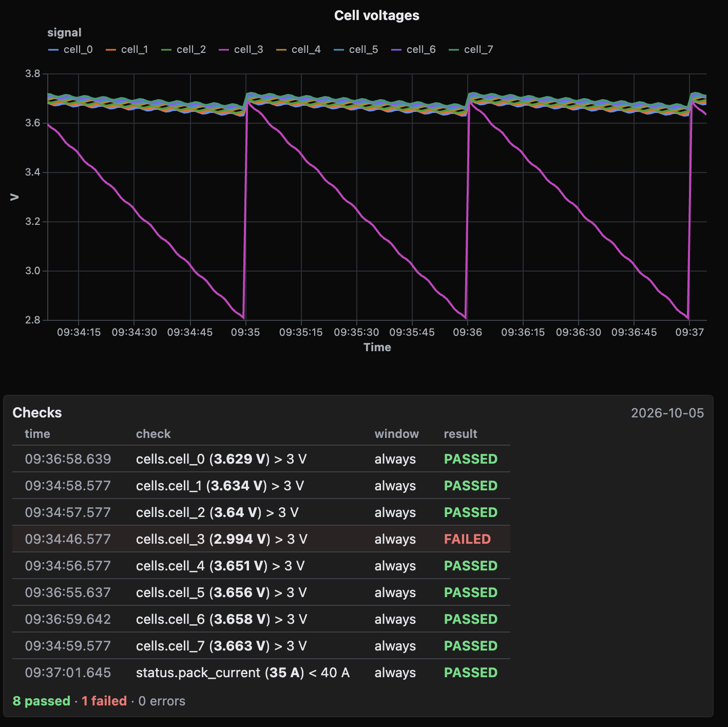Click the "signal" legend heading
The width and height of the screenshot is (728, 727).
pos(64,32)
